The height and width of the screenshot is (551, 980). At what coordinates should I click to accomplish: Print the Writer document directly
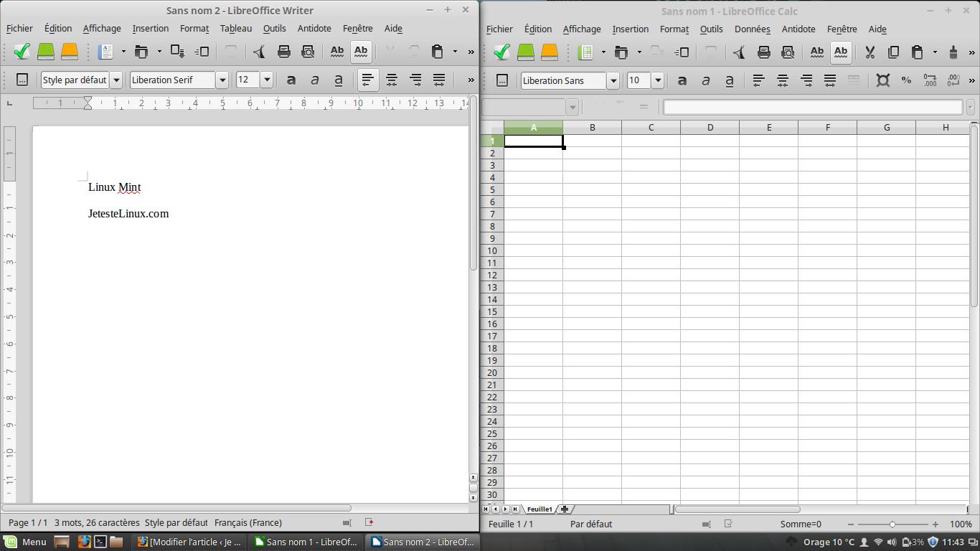click(x=284, y=51)
